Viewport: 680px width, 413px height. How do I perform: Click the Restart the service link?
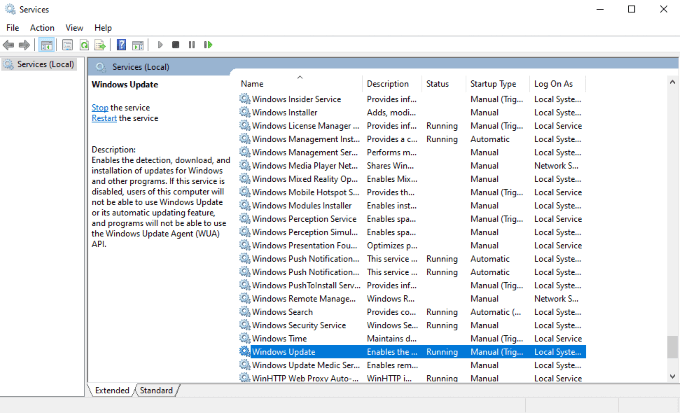(x=104, y=118)
